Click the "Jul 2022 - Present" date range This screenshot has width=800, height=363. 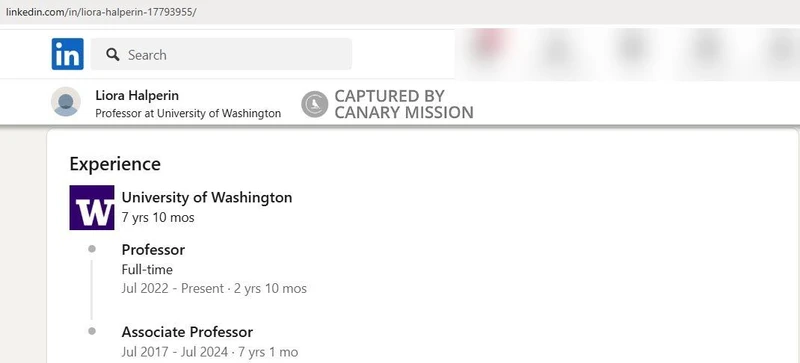[x=172, y=288]
